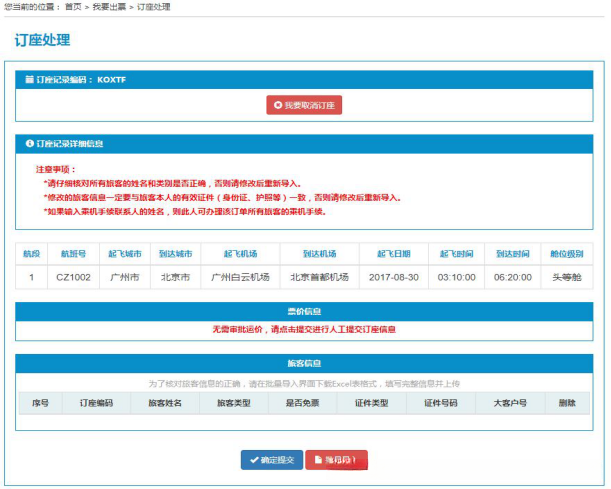Screen dimensions: 611x489
Task: Click the 航班号 column header
Action: tap(73, 254)
